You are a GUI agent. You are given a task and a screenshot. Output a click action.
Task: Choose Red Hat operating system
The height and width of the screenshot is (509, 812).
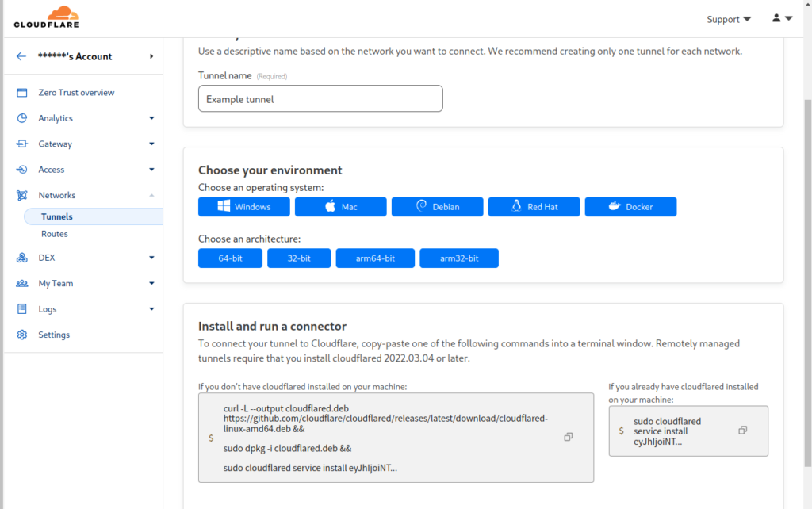coord(534,207)
